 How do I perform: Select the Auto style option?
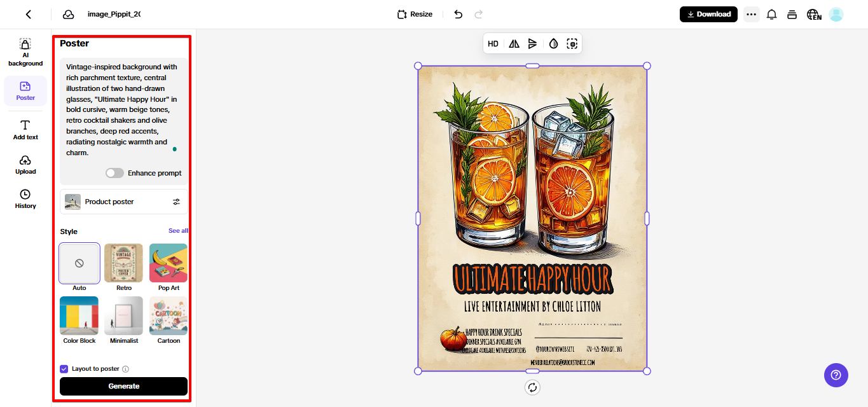tap(79, 263)
